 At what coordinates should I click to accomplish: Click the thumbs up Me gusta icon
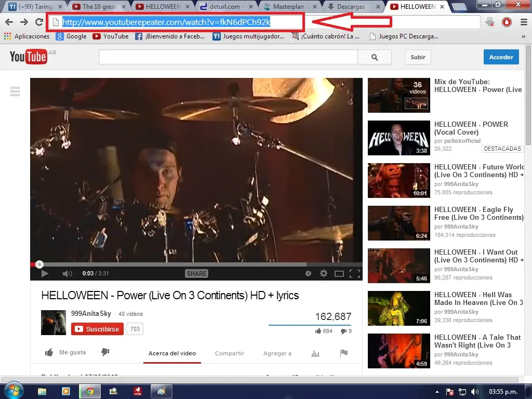[49, 353]
